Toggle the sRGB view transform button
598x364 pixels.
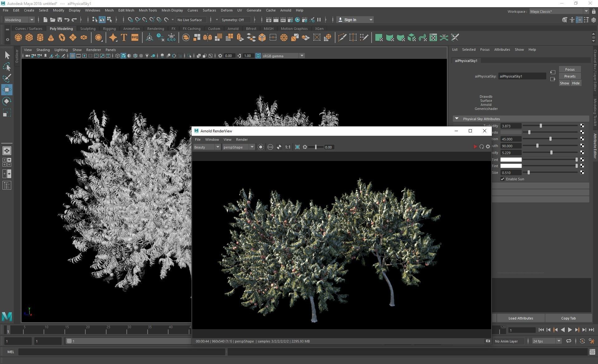tap(258, 56)
